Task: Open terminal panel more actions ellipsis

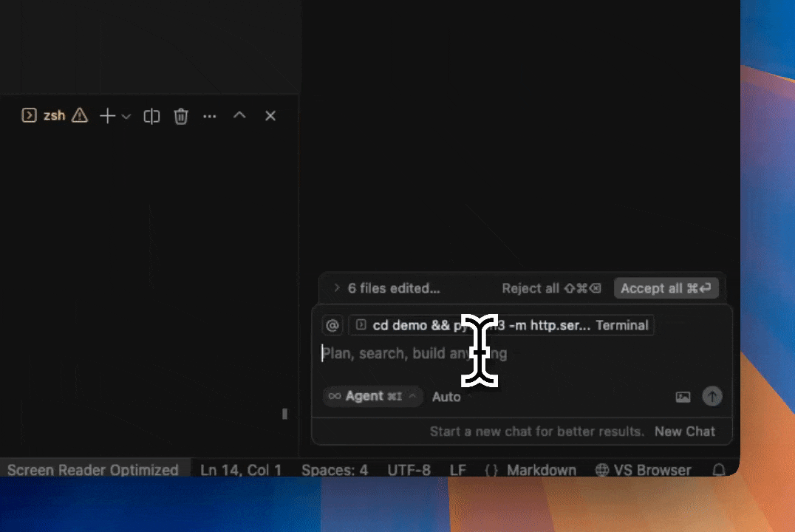Action: 210,116
